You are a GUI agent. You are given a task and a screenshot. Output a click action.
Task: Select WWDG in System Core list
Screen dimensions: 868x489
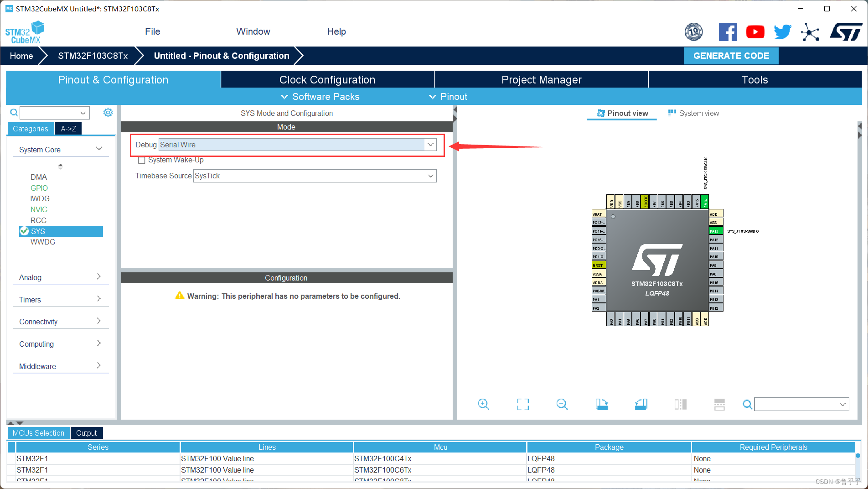(42, 242)
